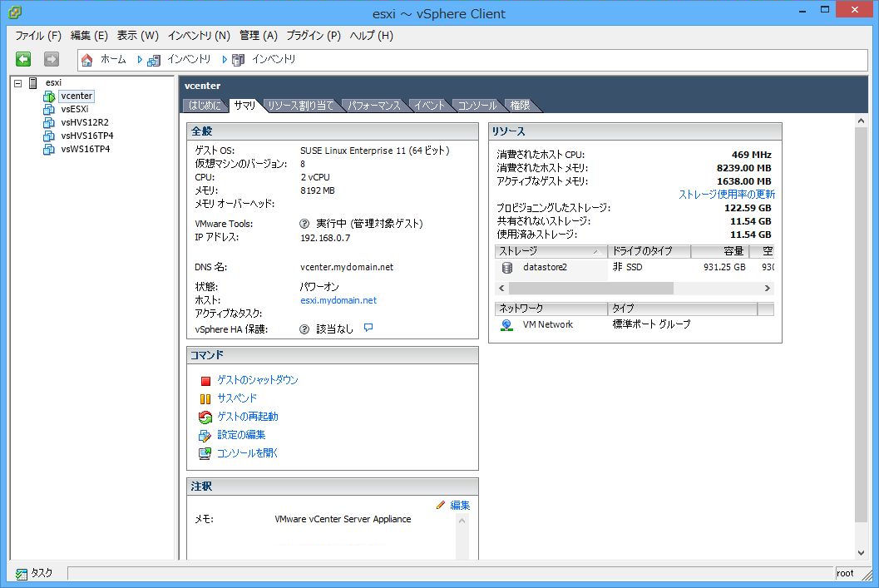Click the green back navigation arrow
879x588 pixels.
pyautogui.click(x=23, y=59)
